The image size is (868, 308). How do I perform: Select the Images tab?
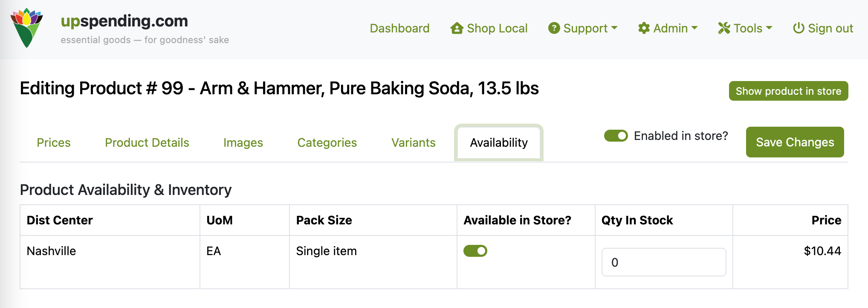click(243, 142)
